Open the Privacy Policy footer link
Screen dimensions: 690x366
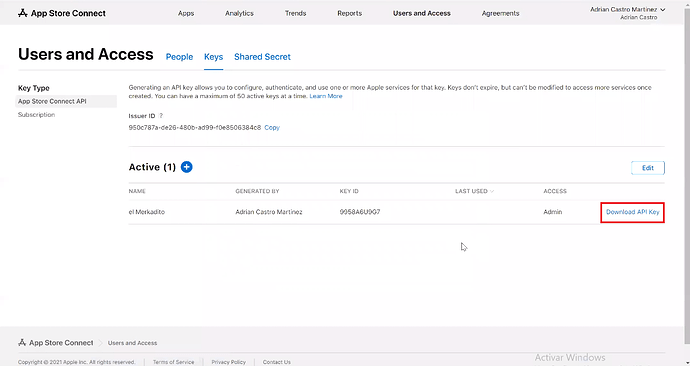click(228, 362)
